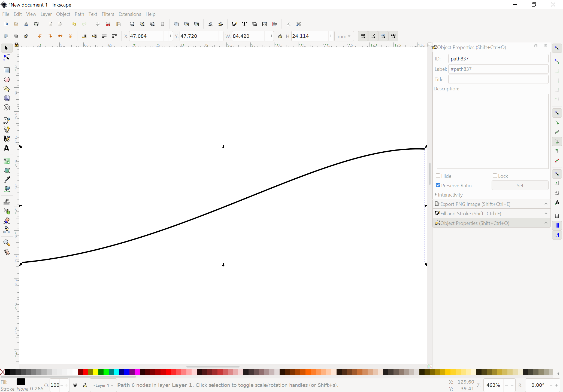Expand Fill and Stroke panel

pos(491,213)
